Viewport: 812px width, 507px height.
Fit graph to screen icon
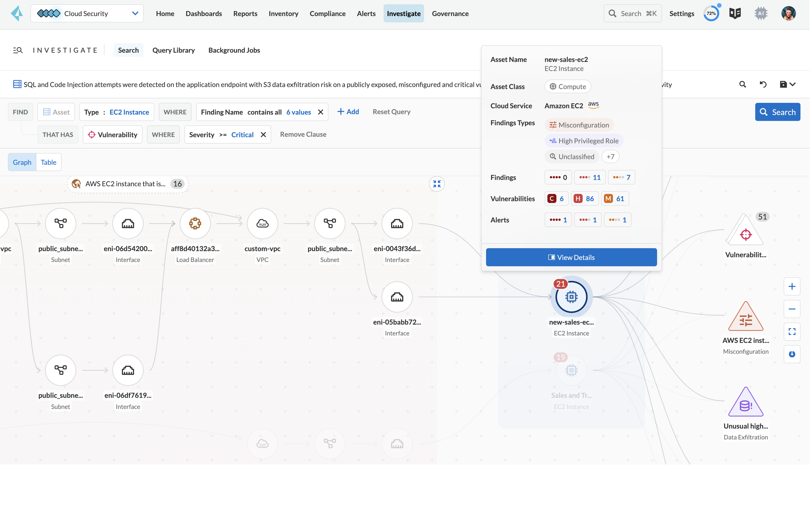click(792, 332)
